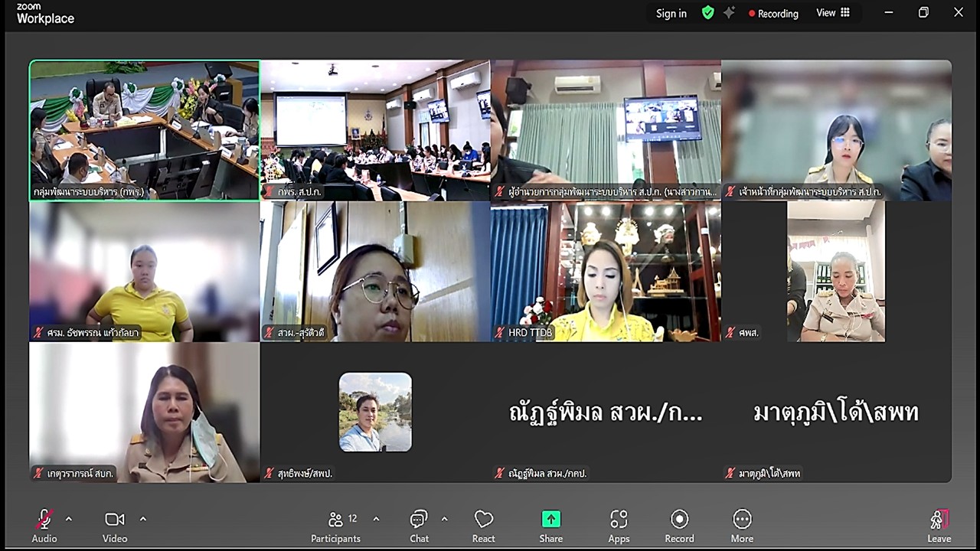980x551 pixels.
Task: Select the HRD TTDB participant video tile
Action: (x=606, y=272)
